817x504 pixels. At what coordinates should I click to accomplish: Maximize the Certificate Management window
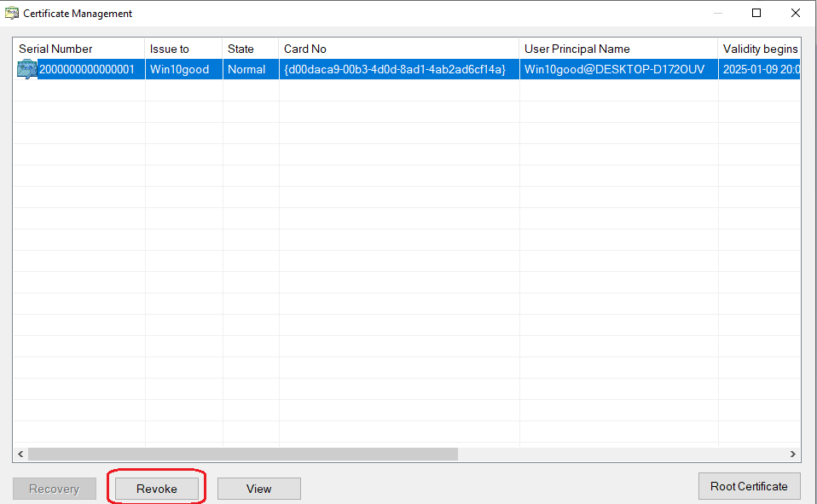(x=756, y=13)
